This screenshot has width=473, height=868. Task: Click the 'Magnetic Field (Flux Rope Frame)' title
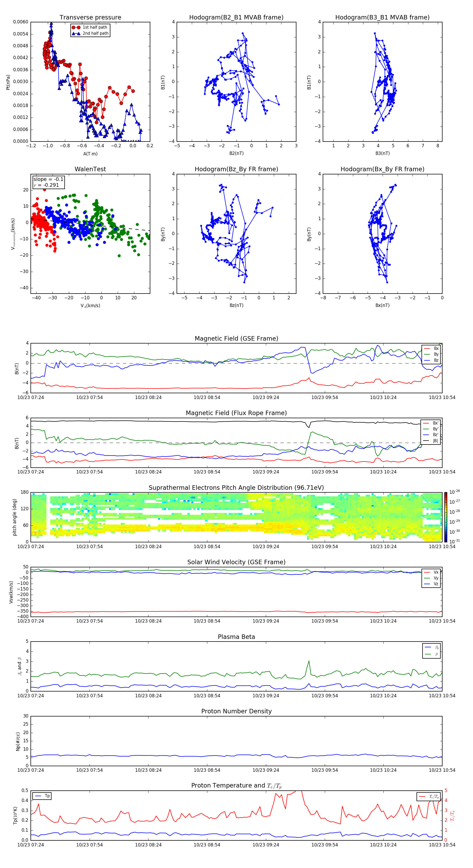click(236, 413)
